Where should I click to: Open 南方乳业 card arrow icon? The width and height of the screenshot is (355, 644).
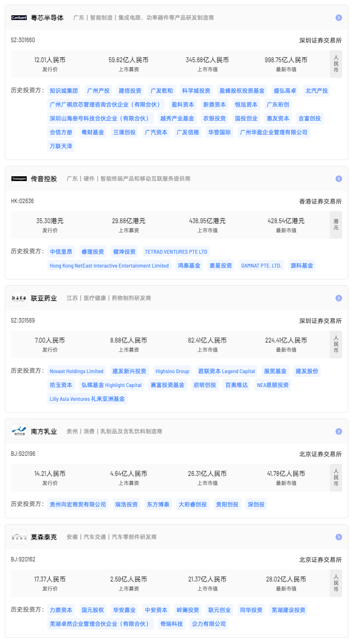[x=339, y=431]
